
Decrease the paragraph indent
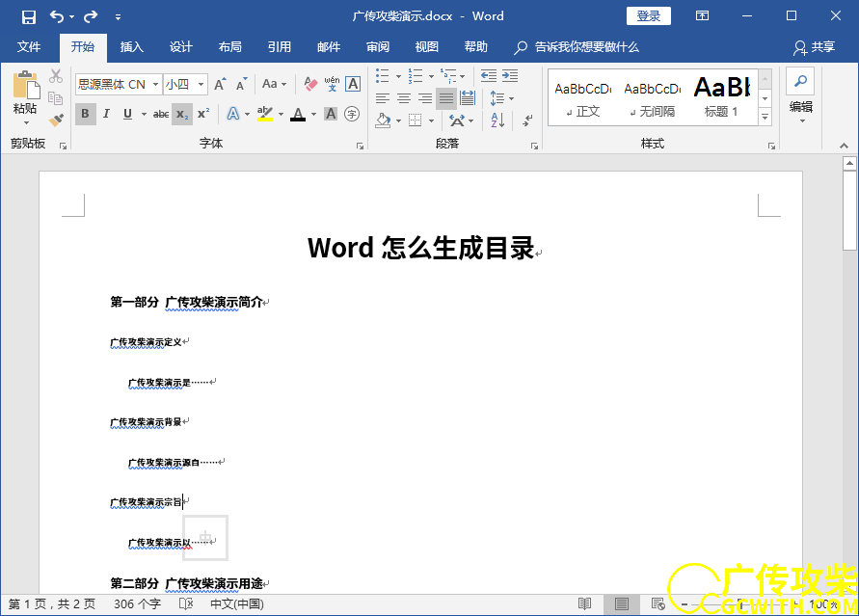point(488,76)
